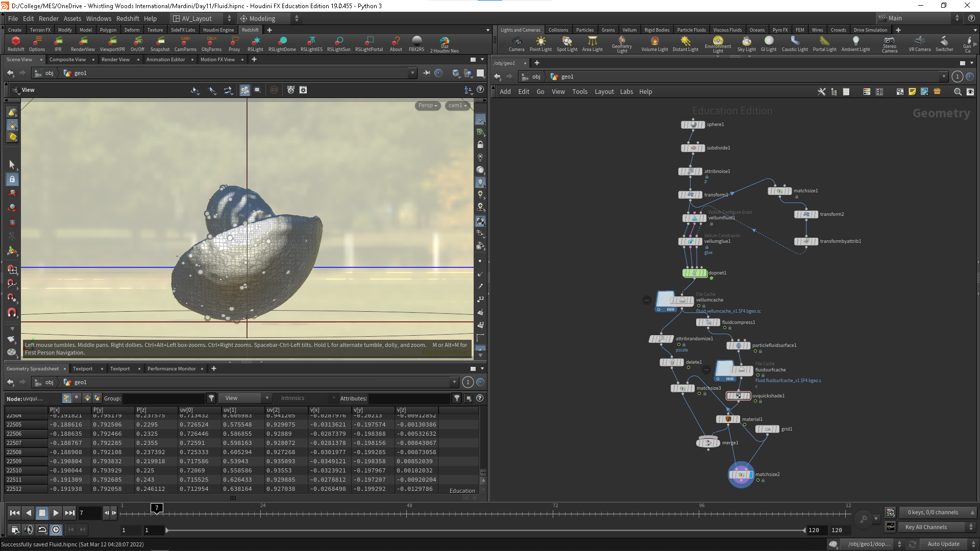Add an RSLightSun from the shelf
The width and height of the screenshot is (980, 551).
pyautogui.click(x=339, y=43)
